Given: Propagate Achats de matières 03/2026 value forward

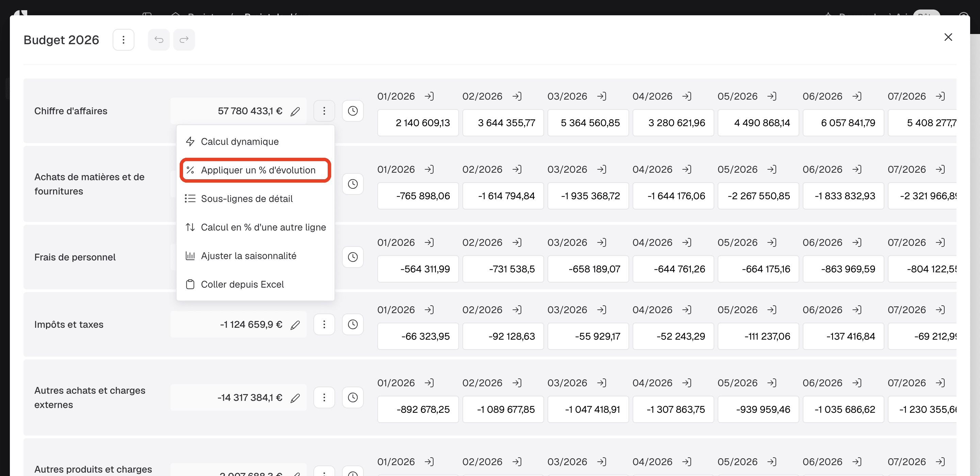Looking at the screenshot, I should (x=602, y=169).
